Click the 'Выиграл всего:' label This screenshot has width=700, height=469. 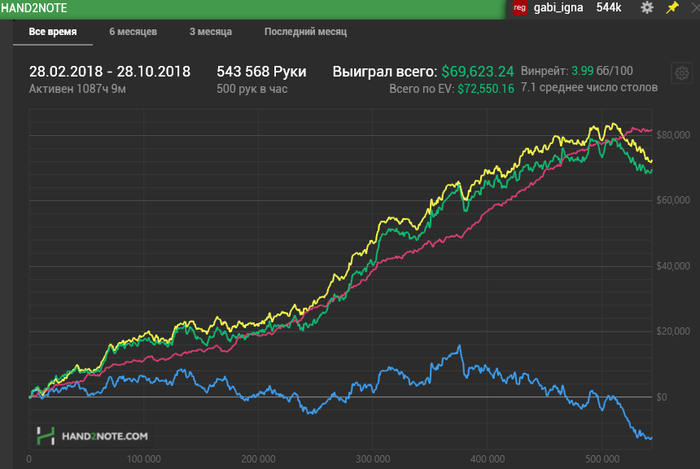(385, 71)
